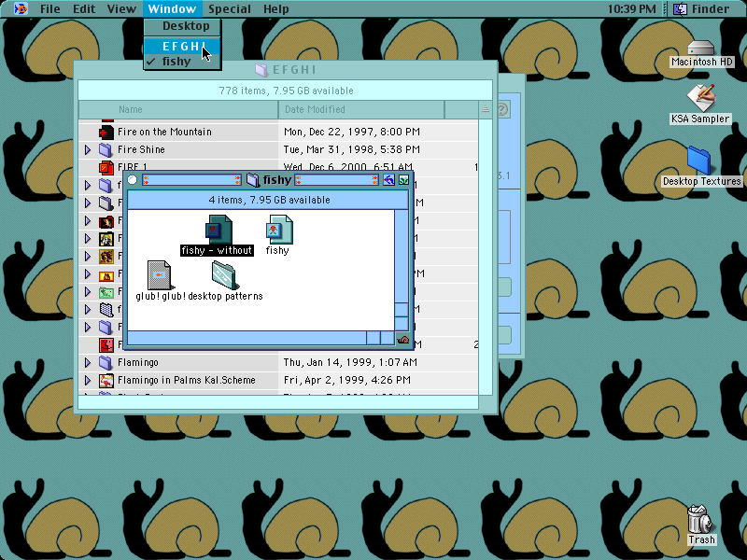The width and height of the screenshot is (747, 560).
Task: Select the green landscape picture icon in EFGHI list
Action: pos(106,292)
